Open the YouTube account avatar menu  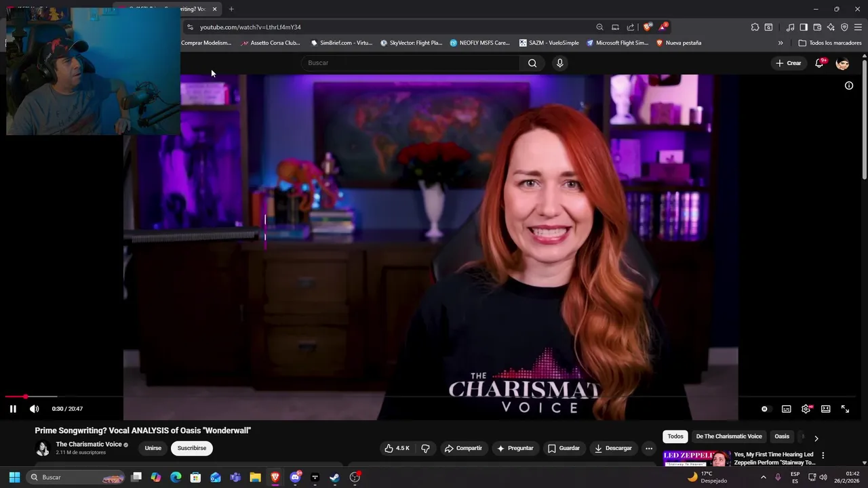click(x=842, y=64)
